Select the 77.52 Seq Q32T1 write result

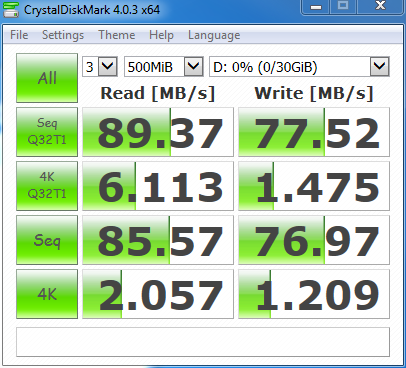click(314, 132)
